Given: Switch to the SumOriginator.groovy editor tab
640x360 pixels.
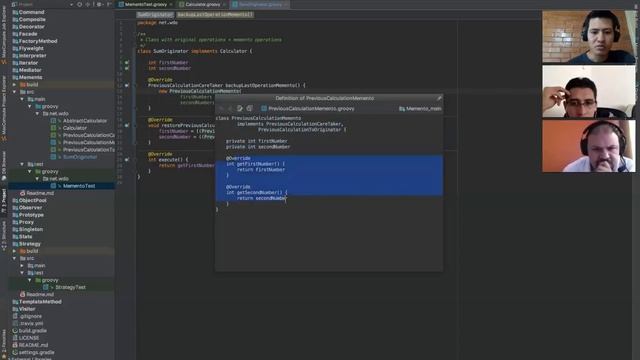Looking at the screenshot, I should tap(260, 4).
